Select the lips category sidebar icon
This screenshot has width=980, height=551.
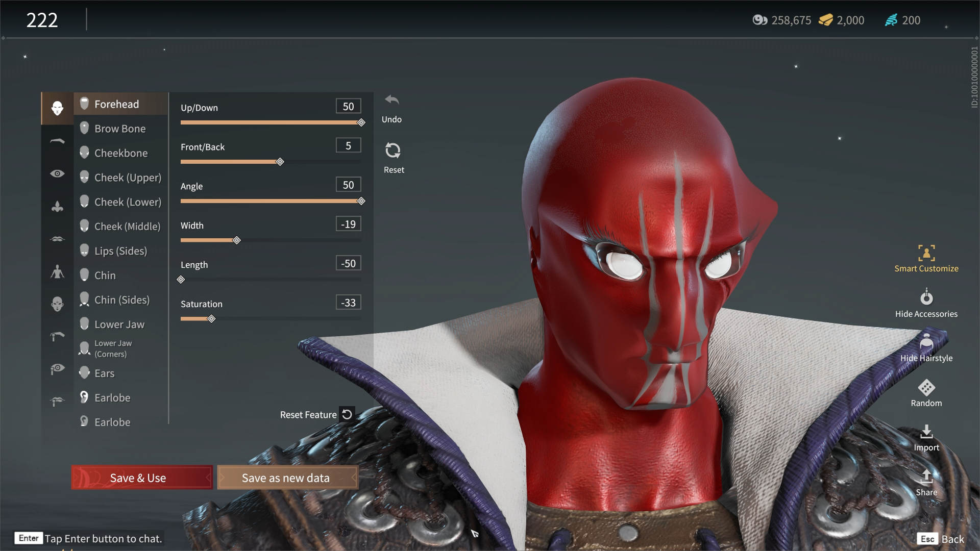pyautogui.click(x=57, y=239)
